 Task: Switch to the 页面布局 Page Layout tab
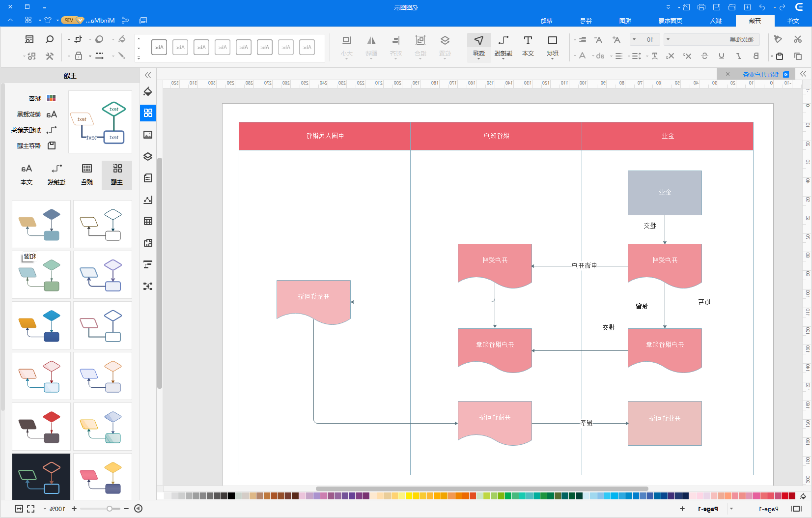[x=671, y=21]
